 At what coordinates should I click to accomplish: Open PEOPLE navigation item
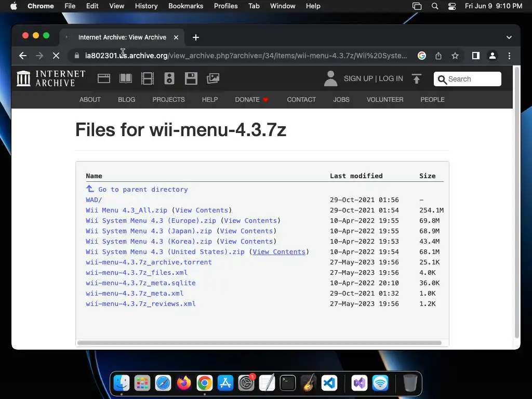432,99
